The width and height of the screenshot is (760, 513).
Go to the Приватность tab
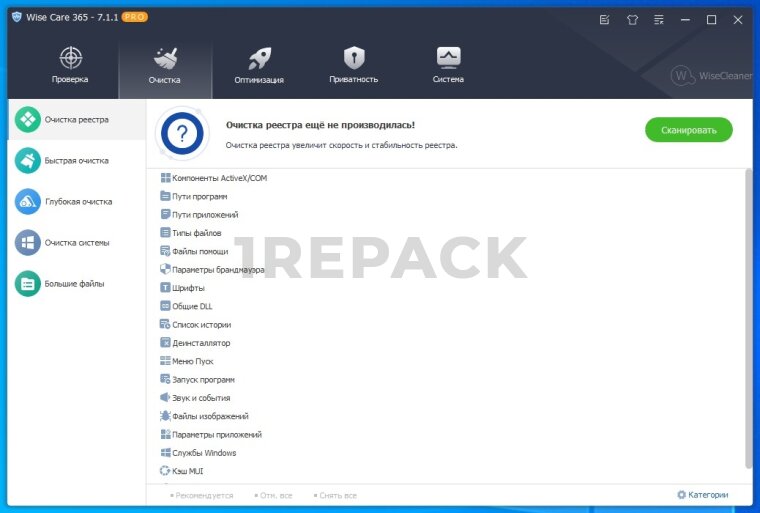[353, 65]
